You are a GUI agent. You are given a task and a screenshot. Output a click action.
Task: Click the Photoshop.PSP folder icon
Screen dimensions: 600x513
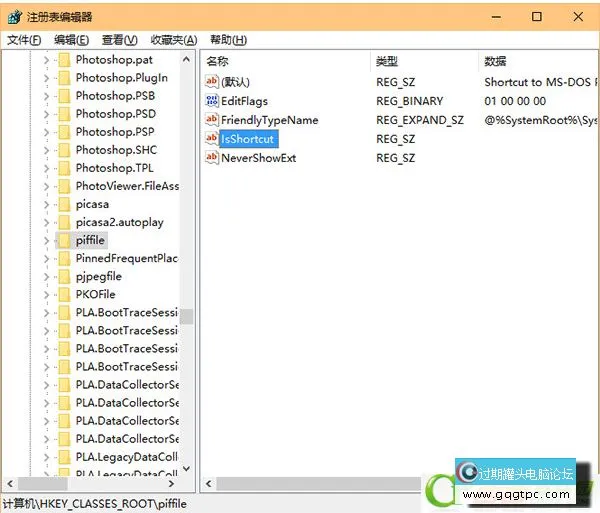pos(64,132)
